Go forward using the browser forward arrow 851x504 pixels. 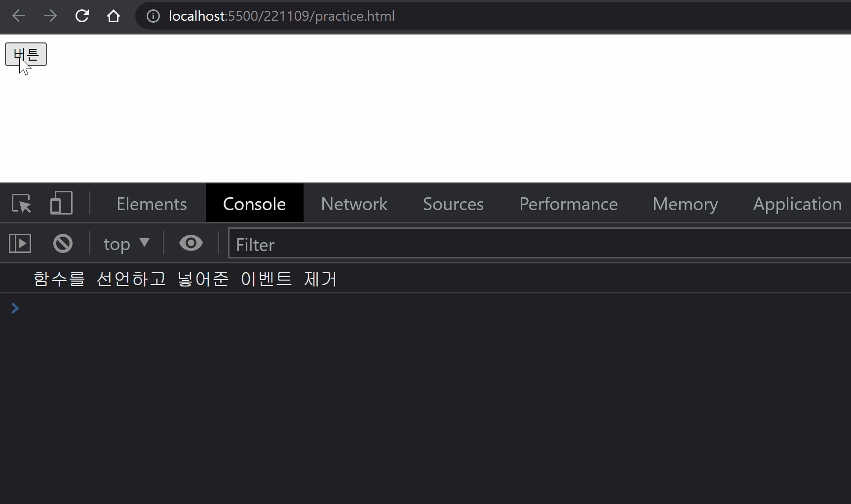click(x=50, y=16)
